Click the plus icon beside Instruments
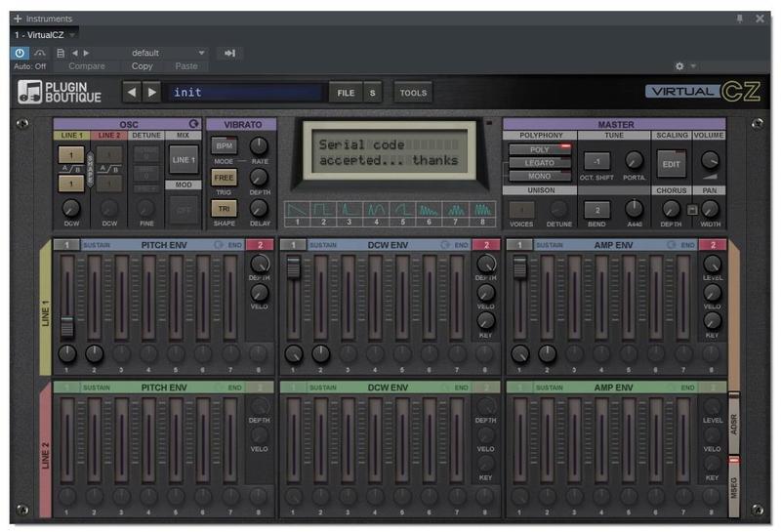781x532 pixels. 18,19
